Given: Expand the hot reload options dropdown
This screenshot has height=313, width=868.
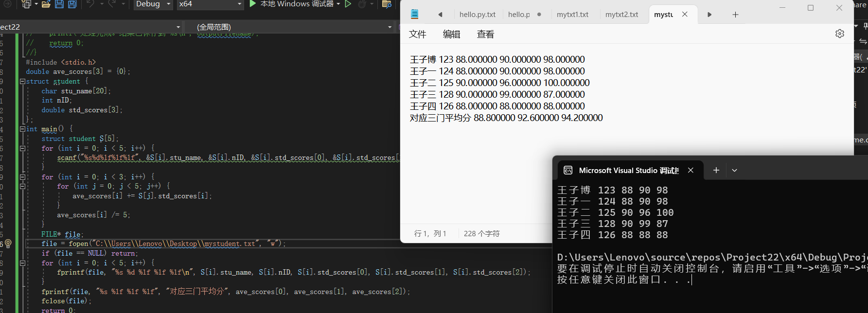Looking at the screenshot, I should click(x=372, y=4).
